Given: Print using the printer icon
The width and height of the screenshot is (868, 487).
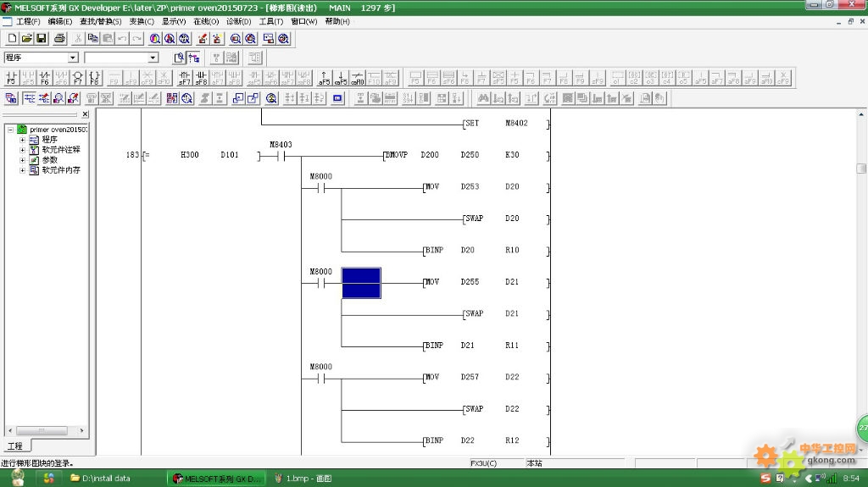Looking at the screenshot, I should click(x=60, y=38).
